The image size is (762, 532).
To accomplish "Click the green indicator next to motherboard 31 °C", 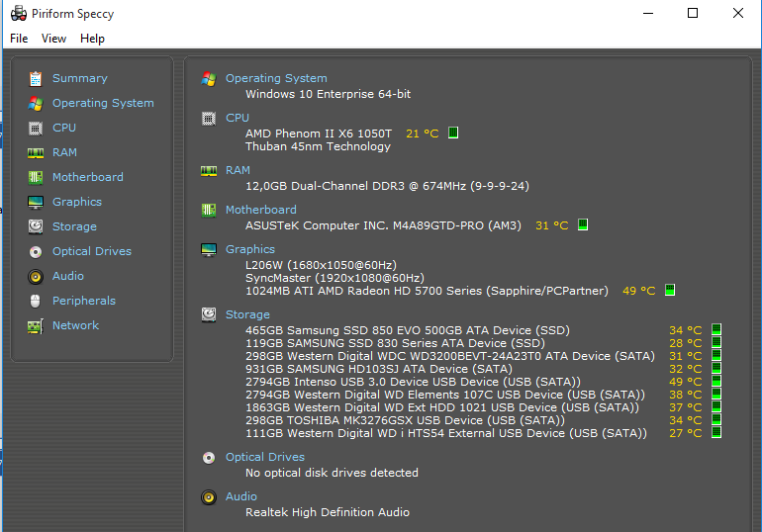I will (x=583, y=224).
